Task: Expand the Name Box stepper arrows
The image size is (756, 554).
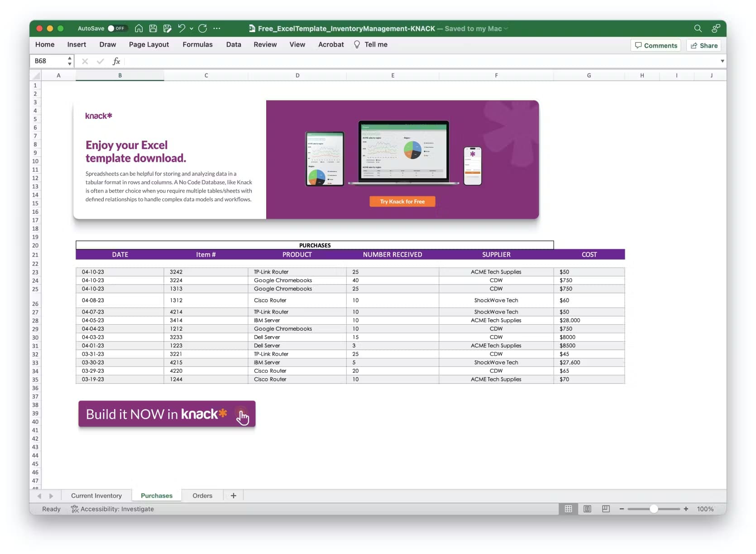Action: (x=69, y=61)
